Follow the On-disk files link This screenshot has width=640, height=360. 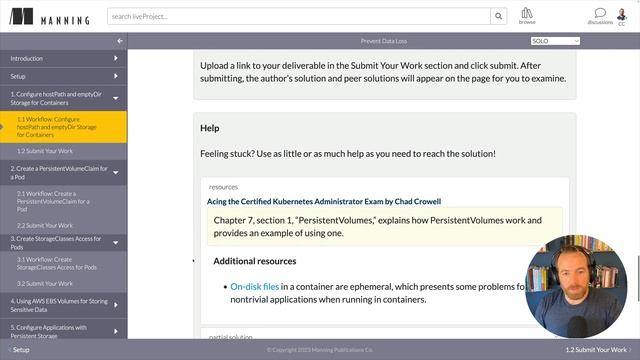tap(254, 287)
